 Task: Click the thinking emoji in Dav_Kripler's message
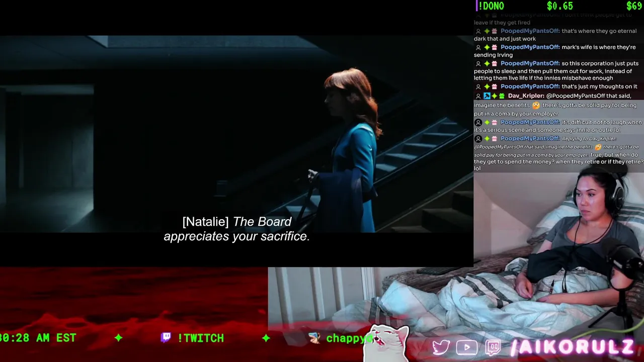click(x=536, y=105)
